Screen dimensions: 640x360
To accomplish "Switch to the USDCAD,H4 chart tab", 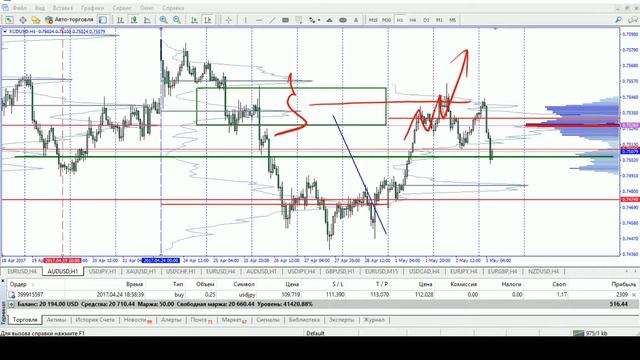I will point(424,271).
